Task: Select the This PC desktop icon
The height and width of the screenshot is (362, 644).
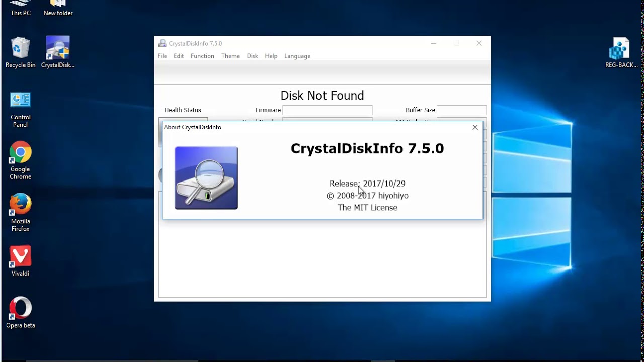Action: click(21, 8)
